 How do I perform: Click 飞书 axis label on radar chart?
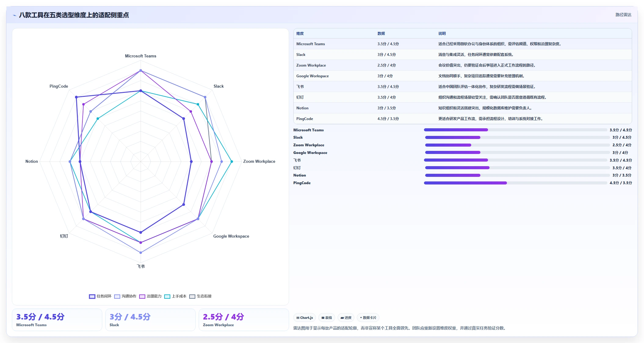tap(141, 266)
